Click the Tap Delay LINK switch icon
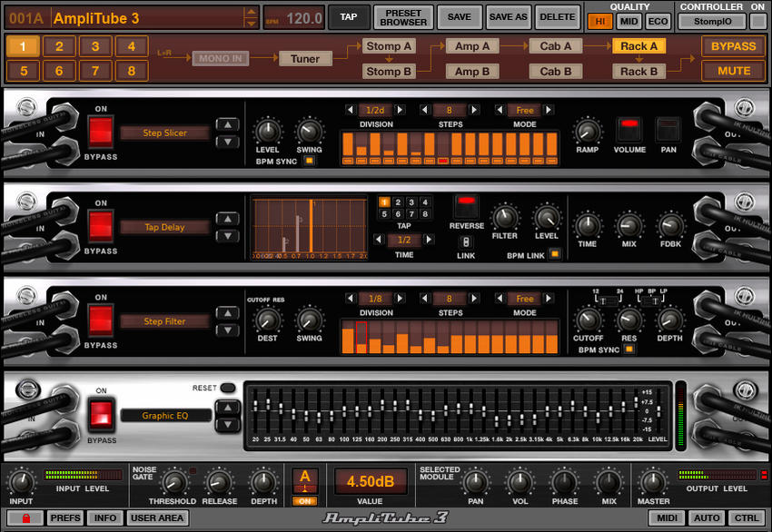 [x=466, y=242]
